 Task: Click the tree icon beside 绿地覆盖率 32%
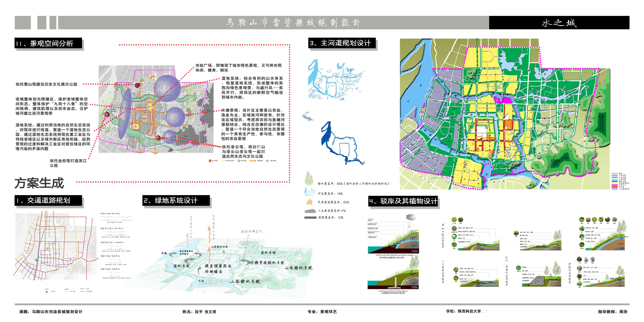pyautogui.click(x=309, y=178)
